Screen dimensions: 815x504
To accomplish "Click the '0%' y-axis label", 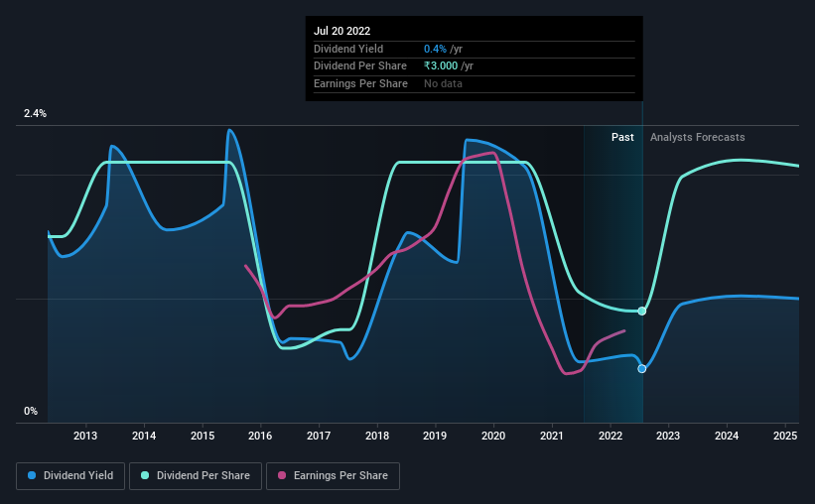I will [31, 411].
